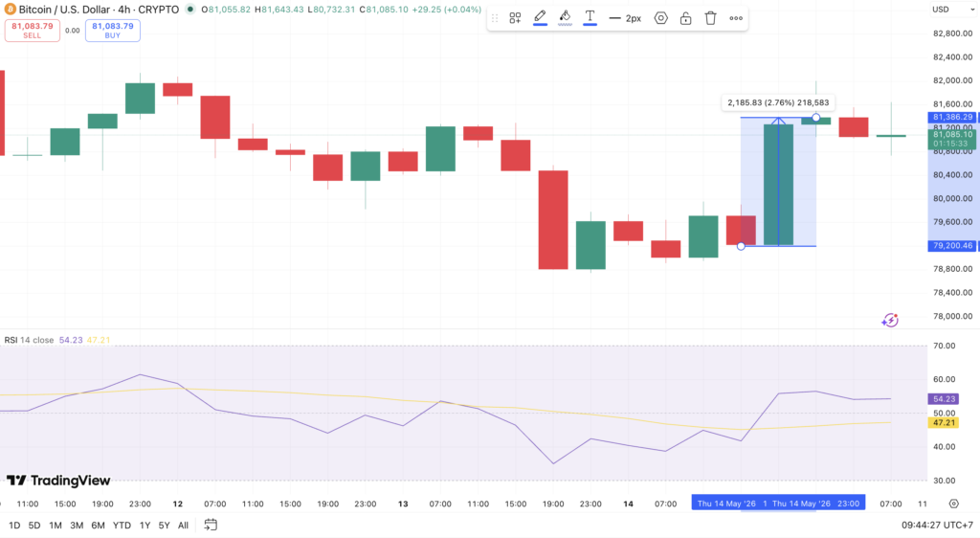Change background fill color with bucket icon

pyautogui.click(x=565, y=17)
